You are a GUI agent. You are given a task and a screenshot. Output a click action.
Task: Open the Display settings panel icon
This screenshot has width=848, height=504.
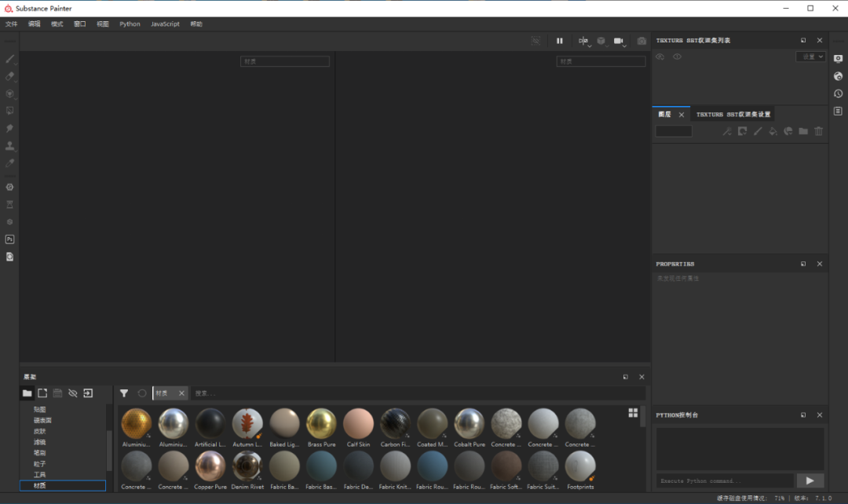coord(839,58)
